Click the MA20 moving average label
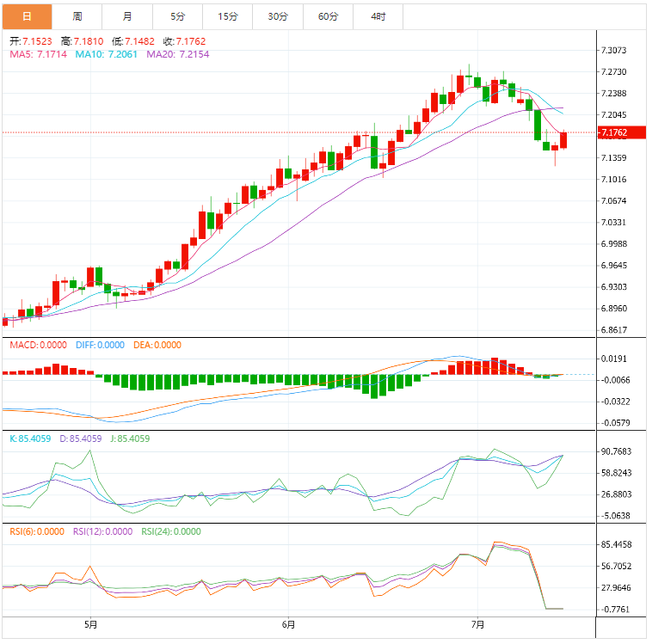 (x=177, y=54)
